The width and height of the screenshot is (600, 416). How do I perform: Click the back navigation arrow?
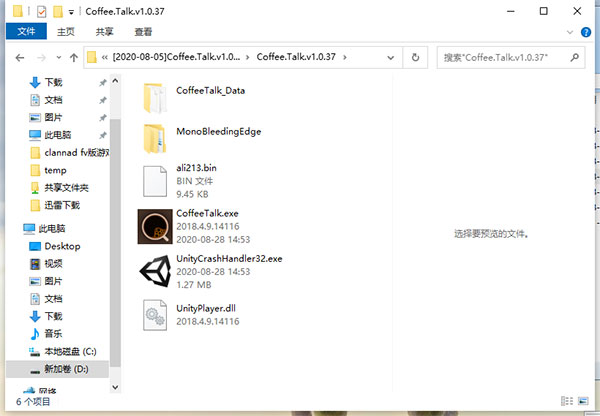pos(20,58)
